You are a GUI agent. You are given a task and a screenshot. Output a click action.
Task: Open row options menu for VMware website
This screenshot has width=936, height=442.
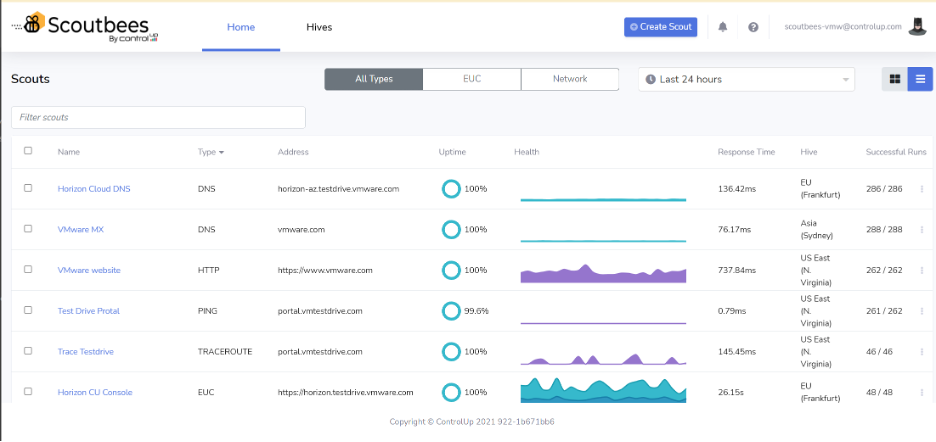(922, 270)
